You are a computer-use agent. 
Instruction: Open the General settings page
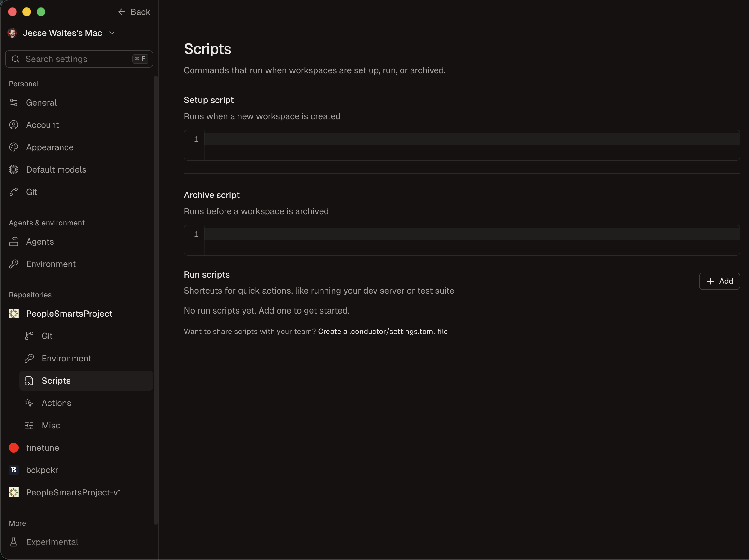[79, 102]
